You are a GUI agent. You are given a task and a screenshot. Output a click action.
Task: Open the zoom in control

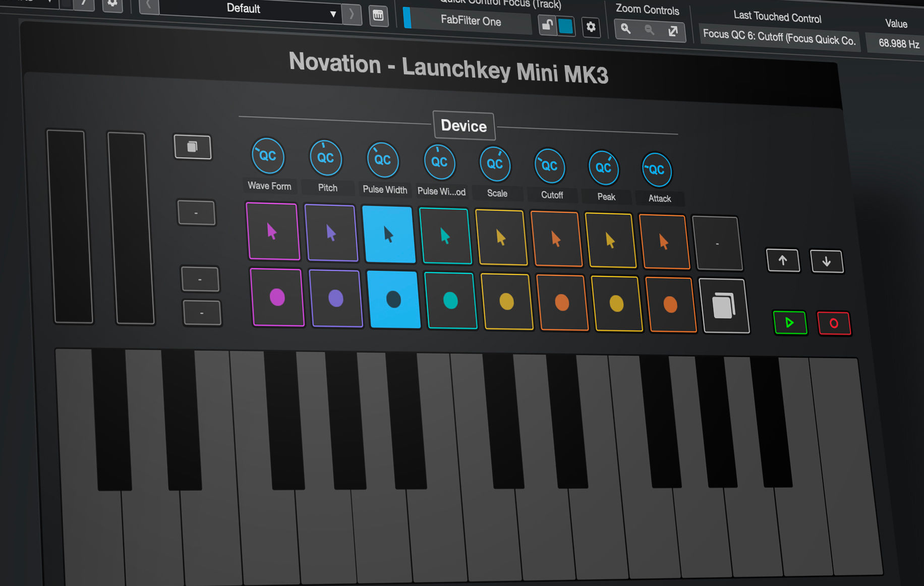point(626,29)
